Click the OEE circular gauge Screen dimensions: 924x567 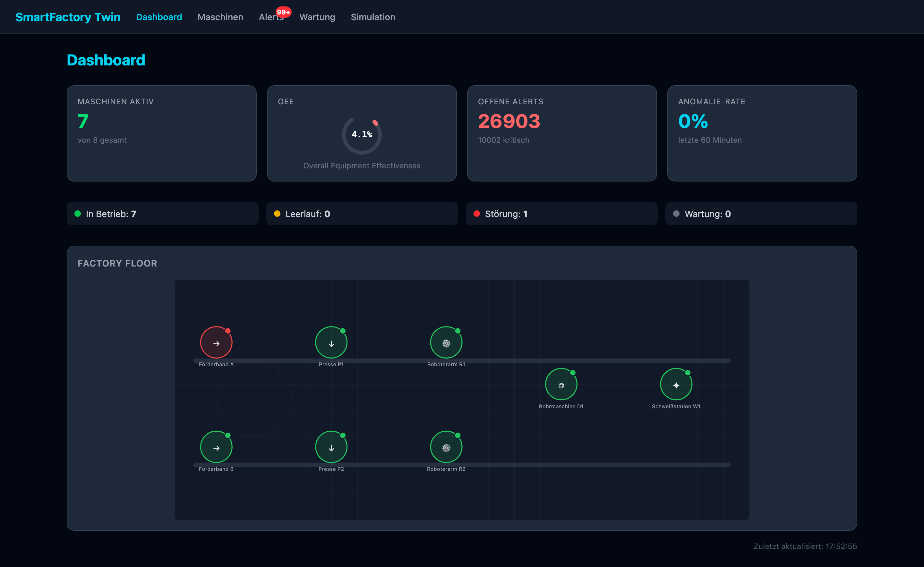(362, 135)
